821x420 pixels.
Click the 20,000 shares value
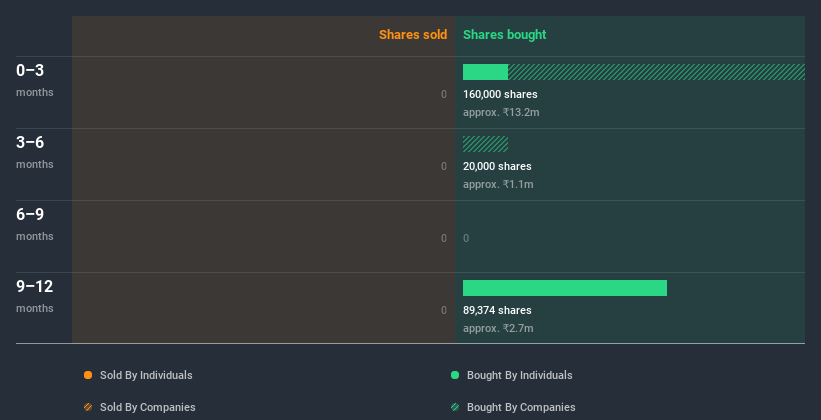[x=497, y=167]
